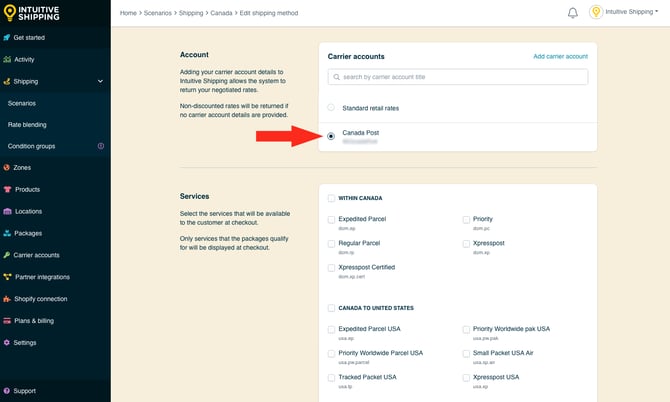Go to Shipping breadcrumb
Screen dimensions: 670x402
pyautogui.click(x=191, y=13)
